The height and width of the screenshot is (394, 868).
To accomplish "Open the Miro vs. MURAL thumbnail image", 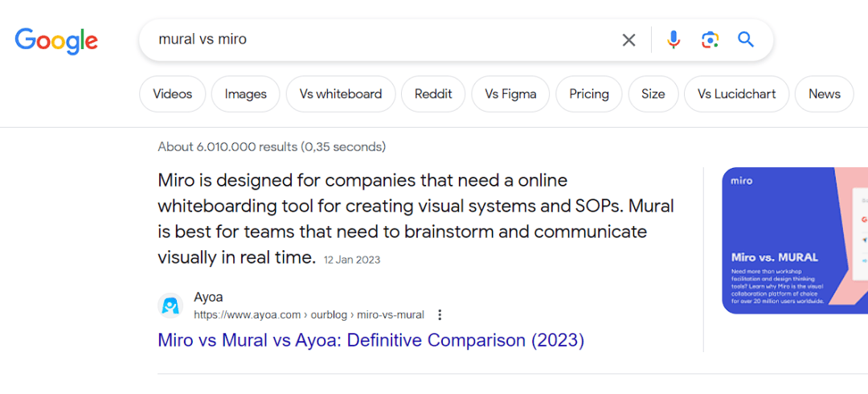I will point(795,240).
